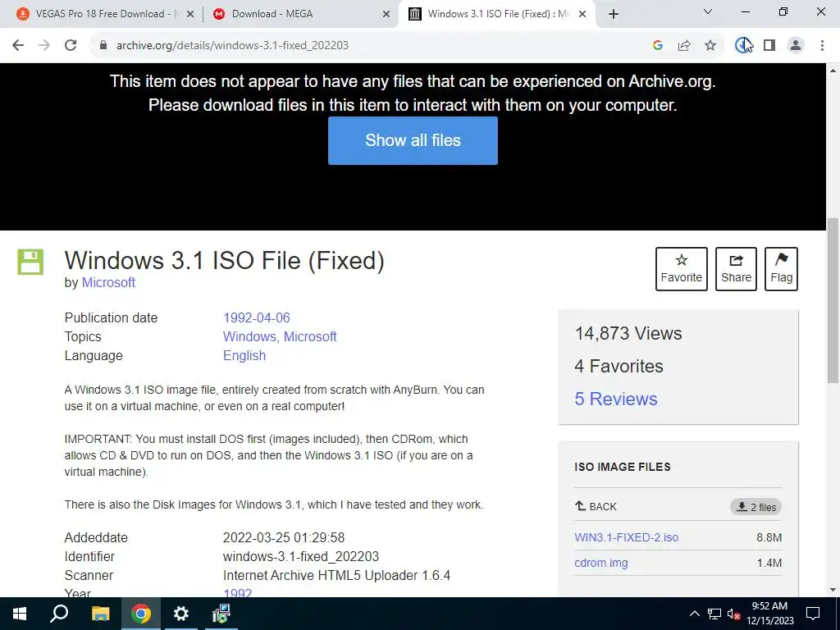Click identifier windows-3.1-fixed_202203 text

tap(300, 557)
